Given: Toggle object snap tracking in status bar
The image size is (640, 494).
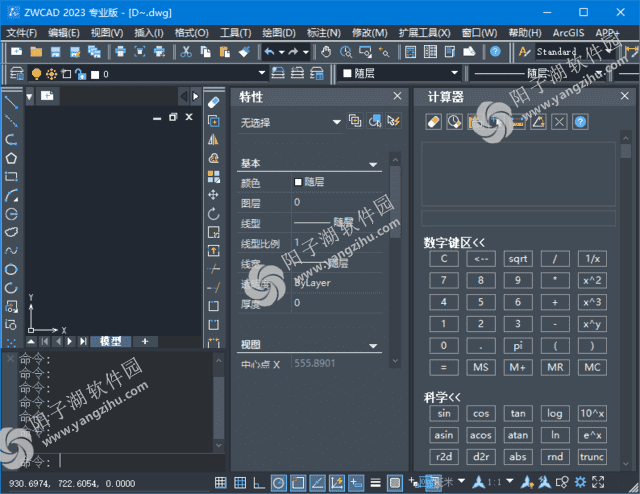Looking at the screenshot, I should click(317, 483).
